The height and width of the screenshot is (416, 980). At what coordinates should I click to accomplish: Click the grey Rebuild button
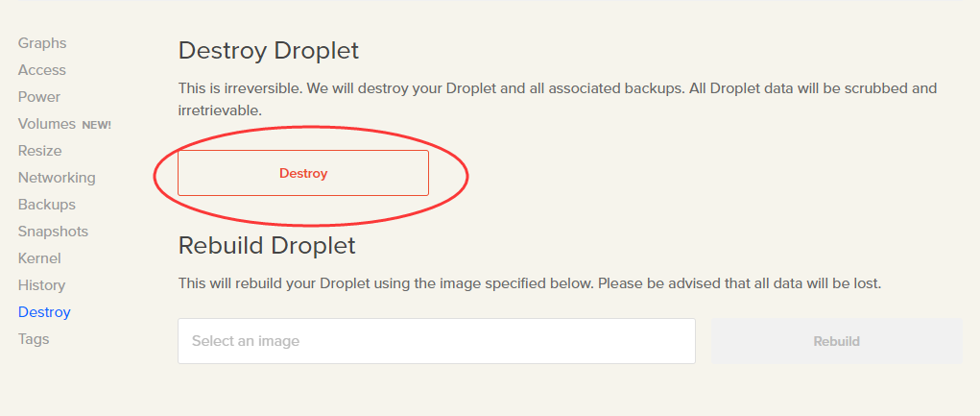click(836, 342)
